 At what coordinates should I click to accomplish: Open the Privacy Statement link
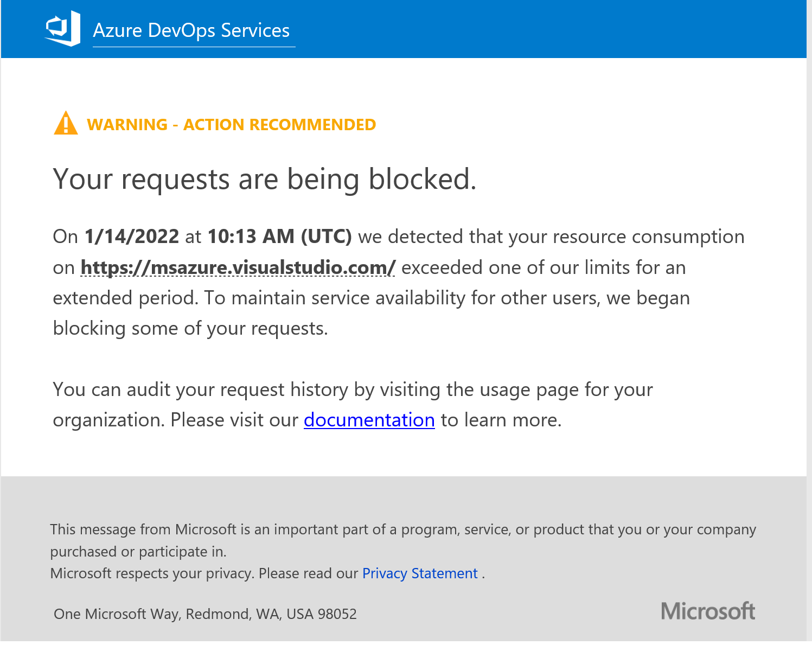[x=420, y=573]
